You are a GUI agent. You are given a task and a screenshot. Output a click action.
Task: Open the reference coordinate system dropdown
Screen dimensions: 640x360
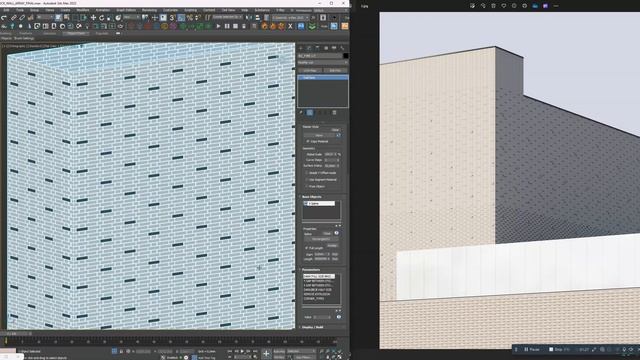click(x=131, y=18)
